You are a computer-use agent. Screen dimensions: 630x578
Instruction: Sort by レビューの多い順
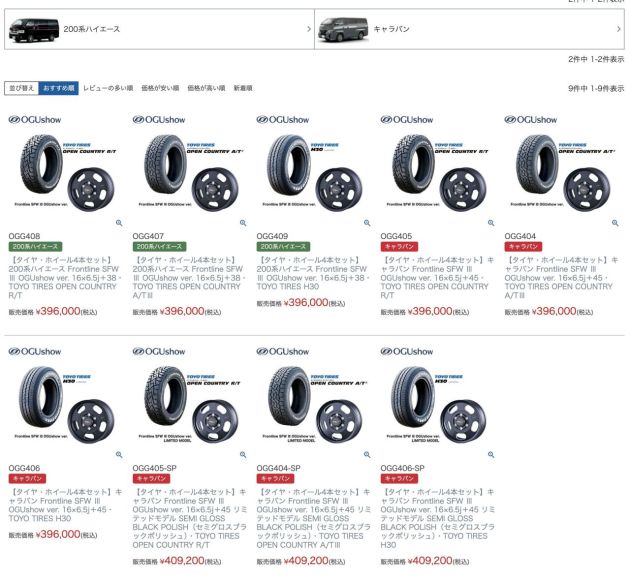[108, 88]
